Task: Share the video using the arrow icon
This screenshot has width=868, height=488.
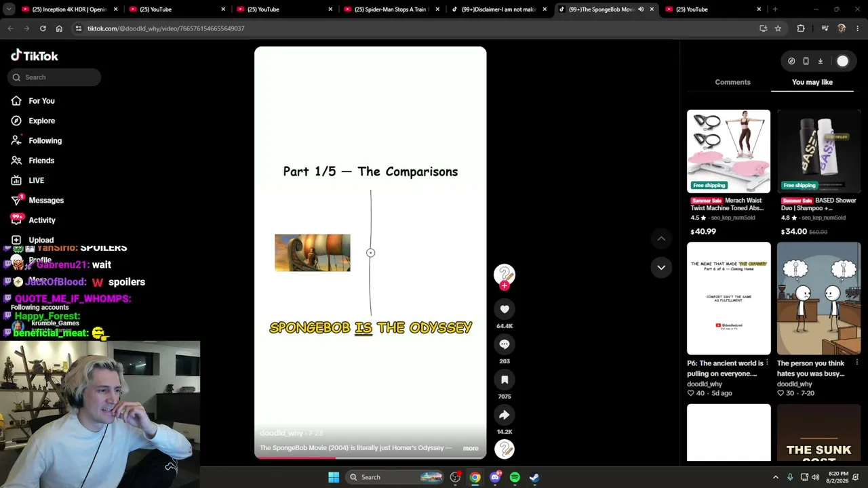Action: (x=505, y=415)
